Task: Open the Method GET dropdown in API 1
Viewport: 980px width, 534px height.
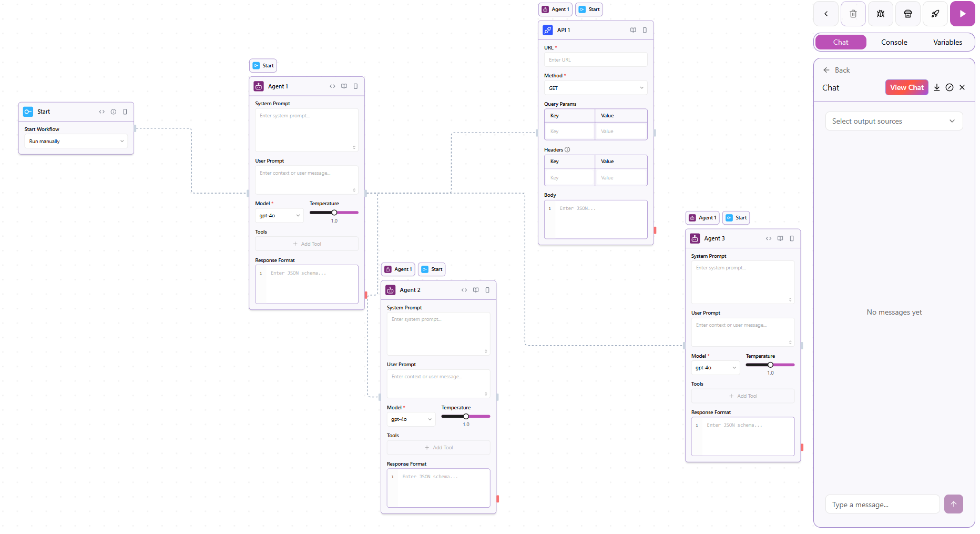Action: tap(596, 88)
